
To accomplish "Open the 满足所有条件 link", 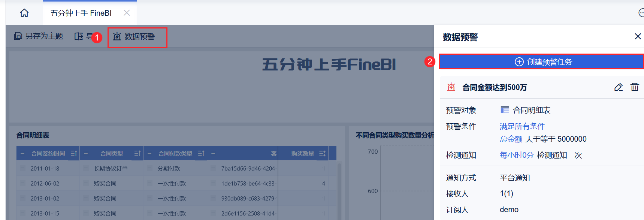I will (522, 126).
